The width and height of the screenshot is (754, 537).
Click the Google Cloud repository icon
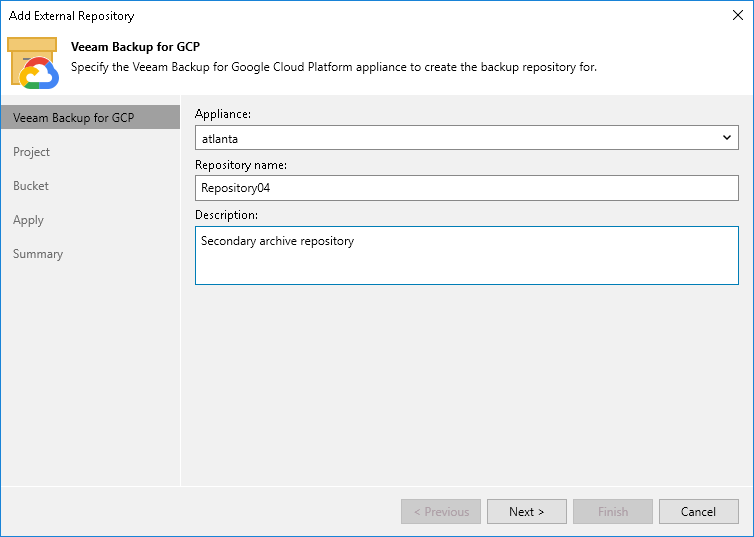pos(33,63)
